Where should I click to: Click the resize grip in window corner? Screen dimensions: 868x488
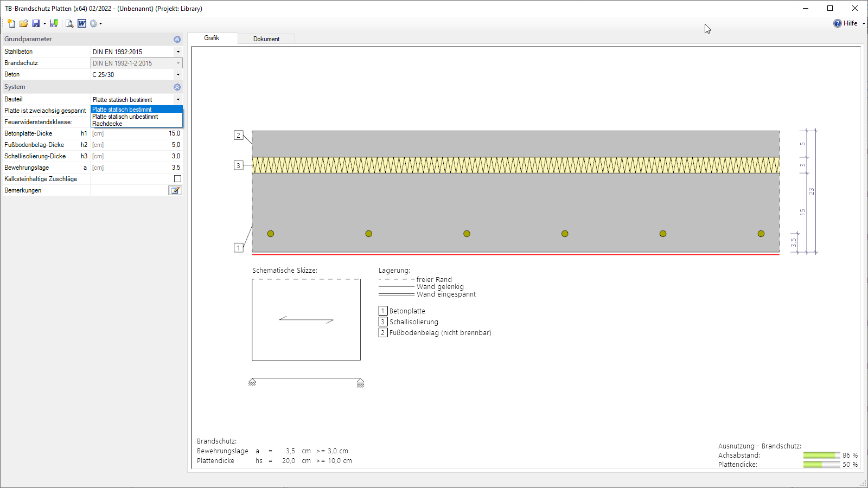point(863,483)
